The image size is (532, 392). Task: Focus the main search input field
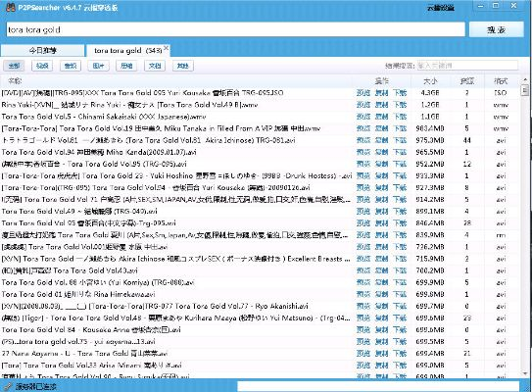236,29
